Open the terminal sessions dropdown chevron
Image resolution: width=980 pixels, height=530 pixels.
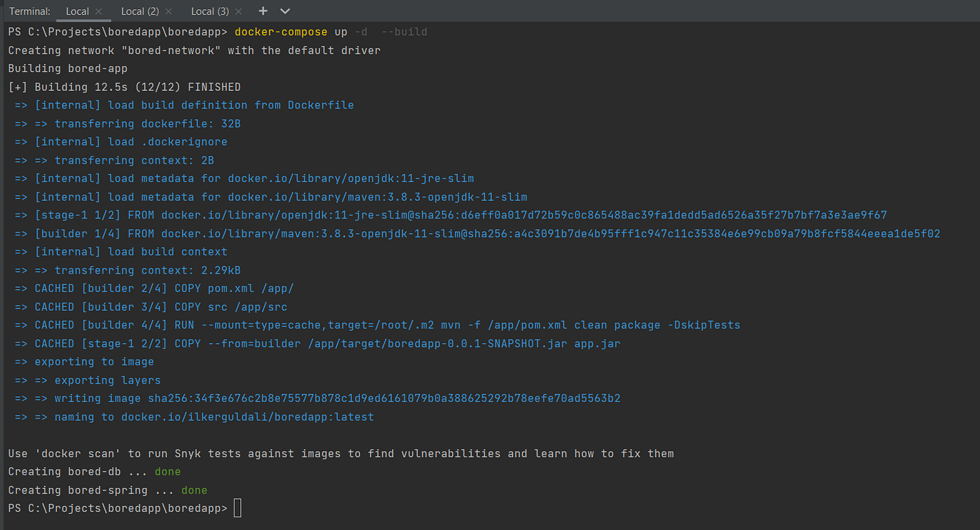click(x=285, y=11)
